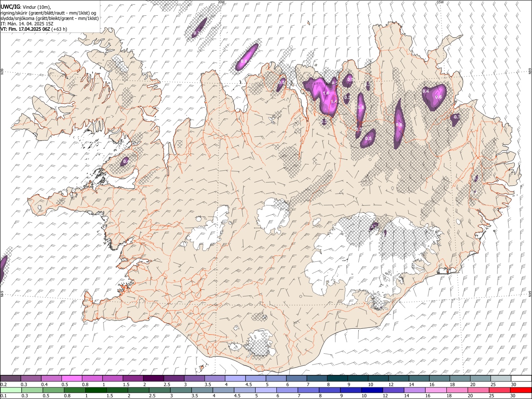Click the 15W longitude label
This screenshot has width=532, height=399.
(441, 2)
